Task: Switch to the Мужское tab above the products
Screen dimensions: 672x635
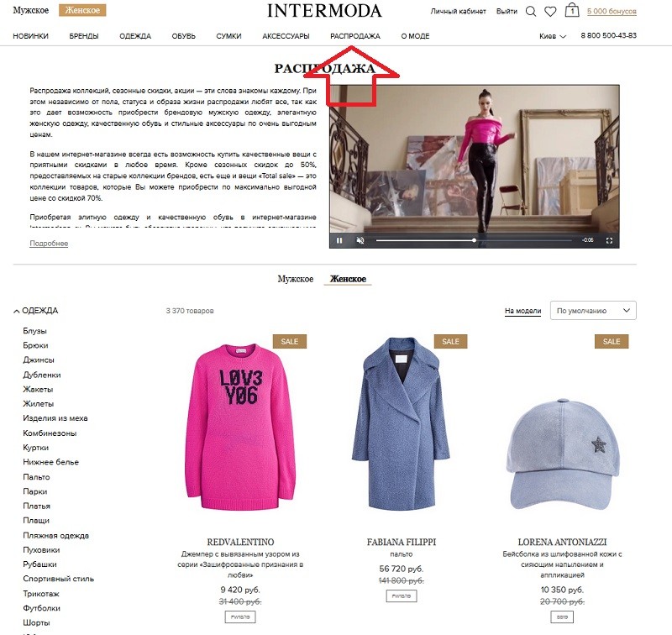Action: [x=296, y=279]
